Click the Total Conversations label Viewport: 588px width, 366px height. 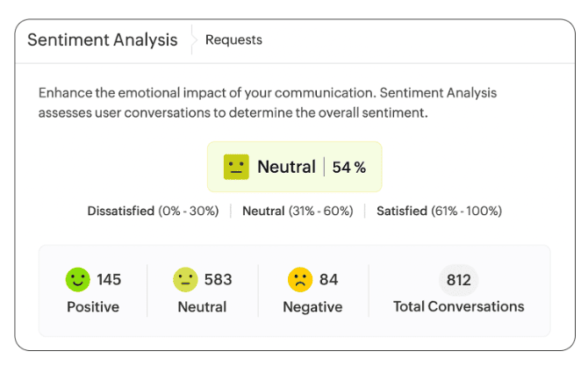[x=458, y=306]
